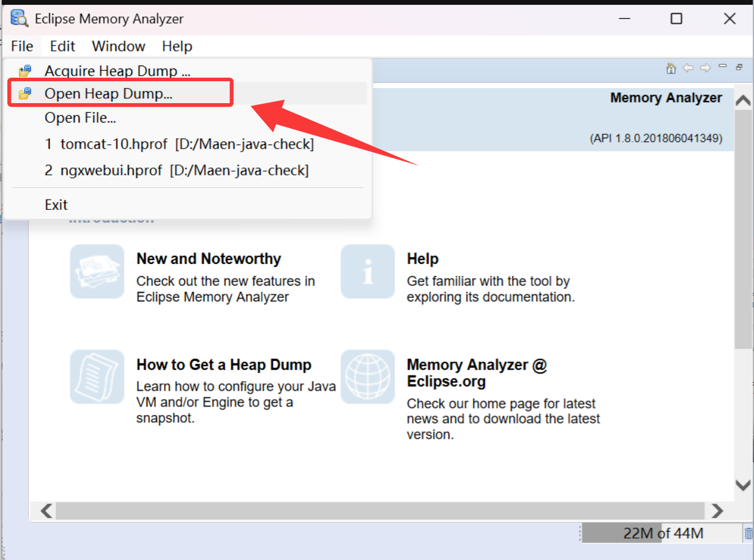Click the Welcome page Home icon

click(671, 68)
